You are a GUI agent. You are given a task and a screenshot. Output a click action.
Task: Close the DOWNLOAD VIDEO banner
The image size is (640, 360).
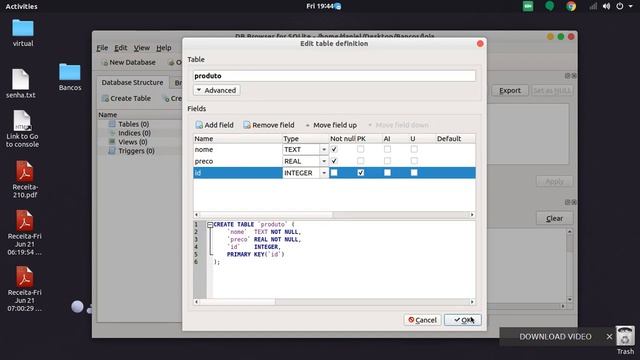click(x=609, y=337)
